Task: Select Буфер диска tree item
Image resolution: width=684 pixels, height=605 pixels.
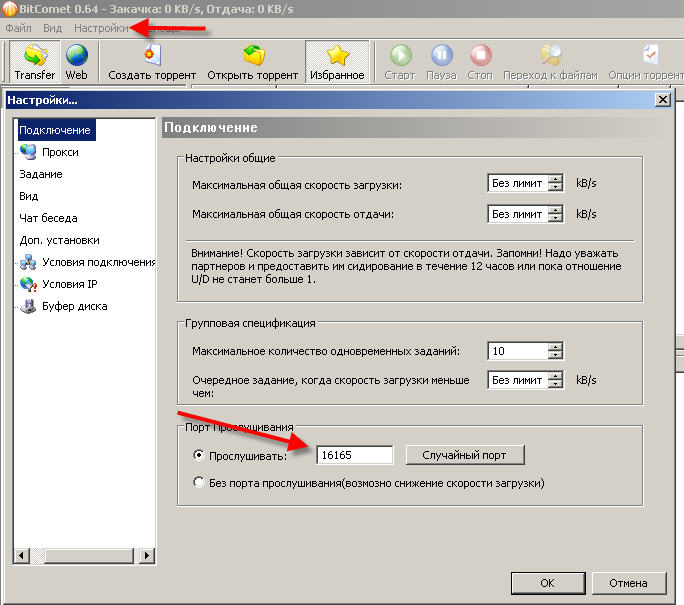Action: point(75,306)
